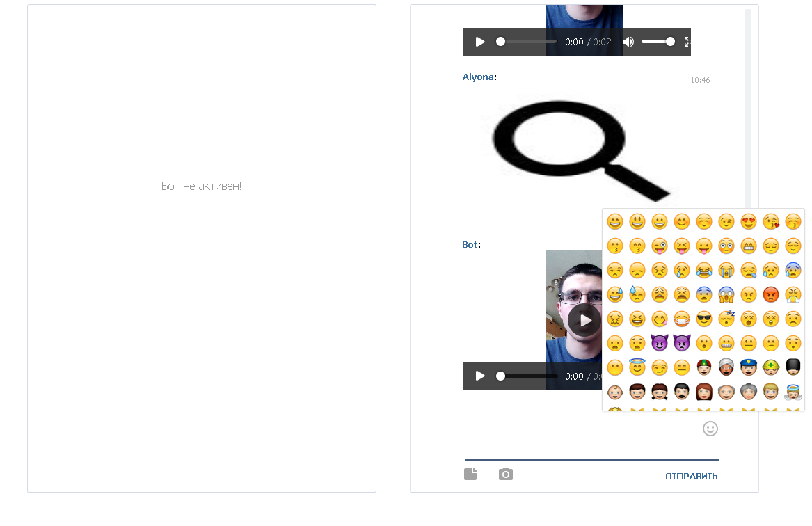Select the heart-eyes emoji
The height and width of the screenshot is (526, 812).
pos(749,221)
